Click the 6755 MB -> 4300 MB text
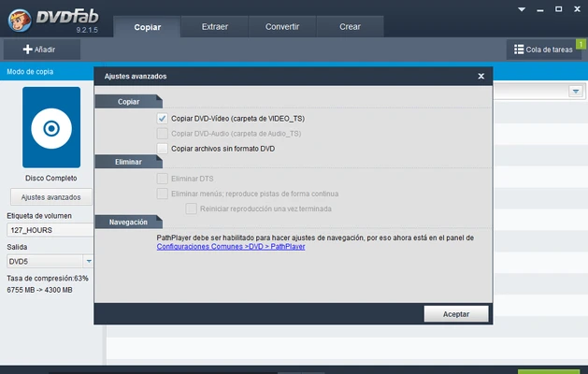This screenshot has width=588, height=374. [x=40, y=290]
